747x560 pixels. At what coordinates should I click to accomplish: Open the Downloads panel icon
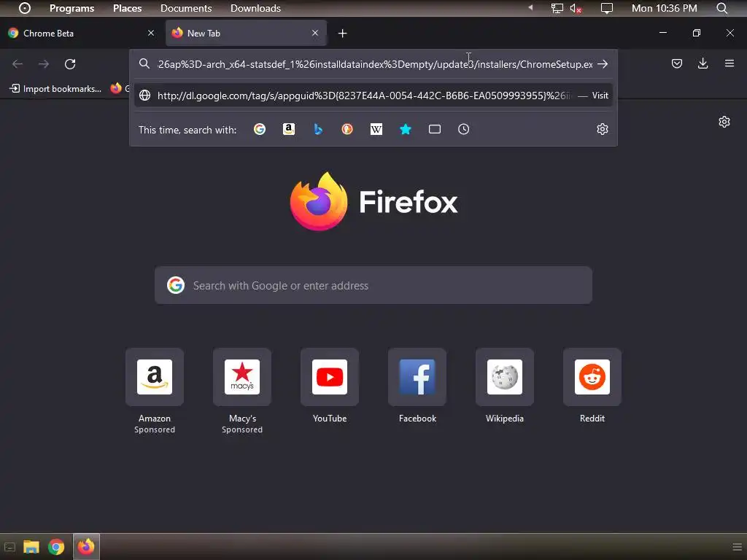pyautogui.click(x=703, y=63)
